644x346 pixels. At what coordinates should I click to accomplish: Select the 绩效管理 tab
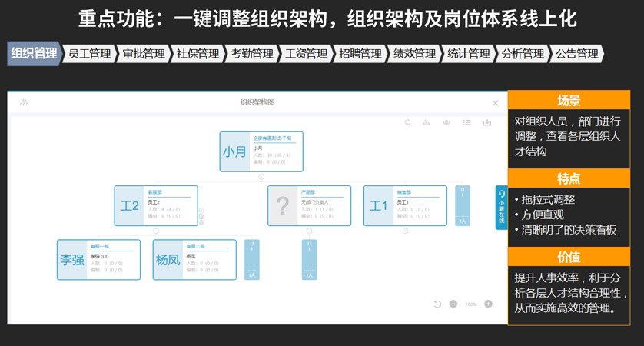click(x=413, y=54)
